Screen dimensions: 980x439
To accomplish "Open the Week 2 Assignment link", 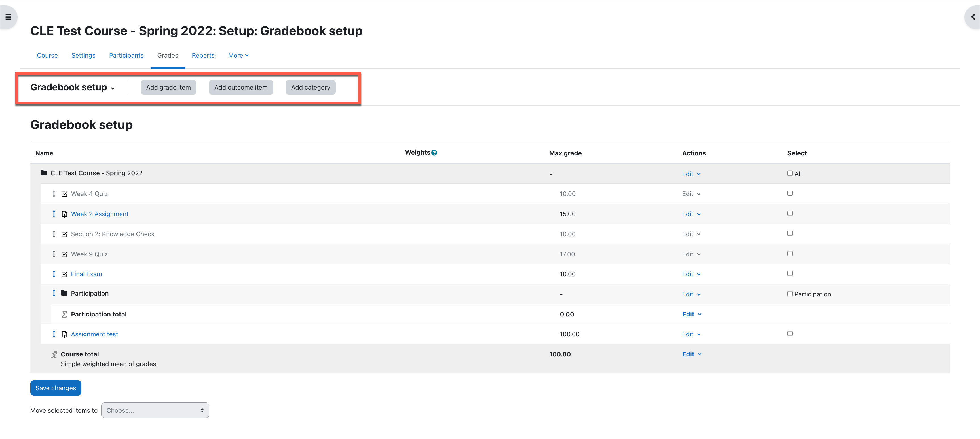I will (100, 214).
